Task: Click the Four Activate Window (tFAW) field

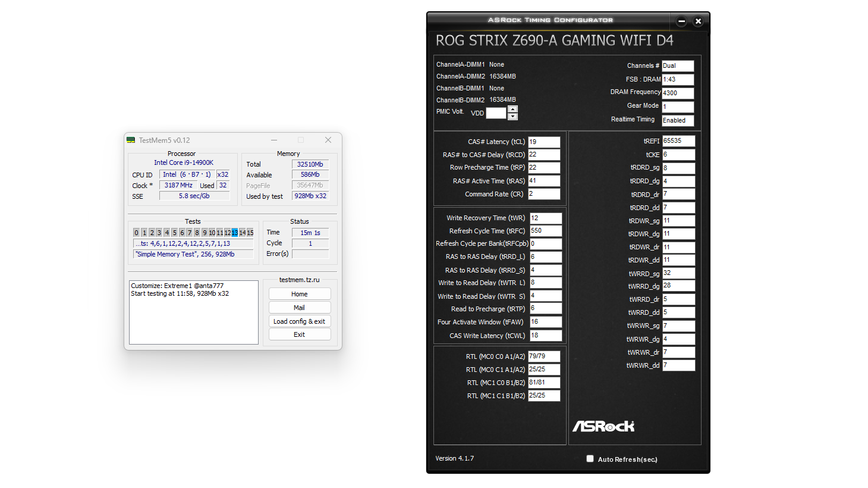Action: [546, 322]
